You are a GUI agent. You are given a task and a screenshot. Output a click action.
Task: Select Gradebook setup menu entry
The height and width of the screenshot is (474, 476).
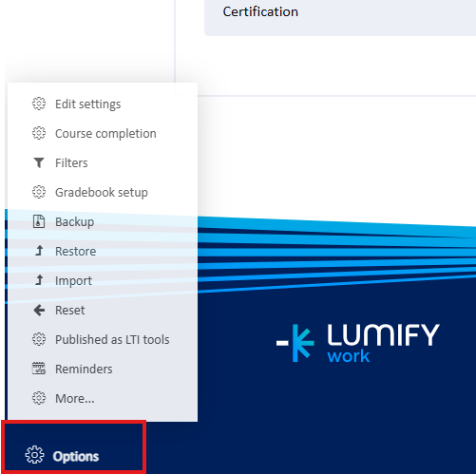pyautogui.click(x=102, y=193)
